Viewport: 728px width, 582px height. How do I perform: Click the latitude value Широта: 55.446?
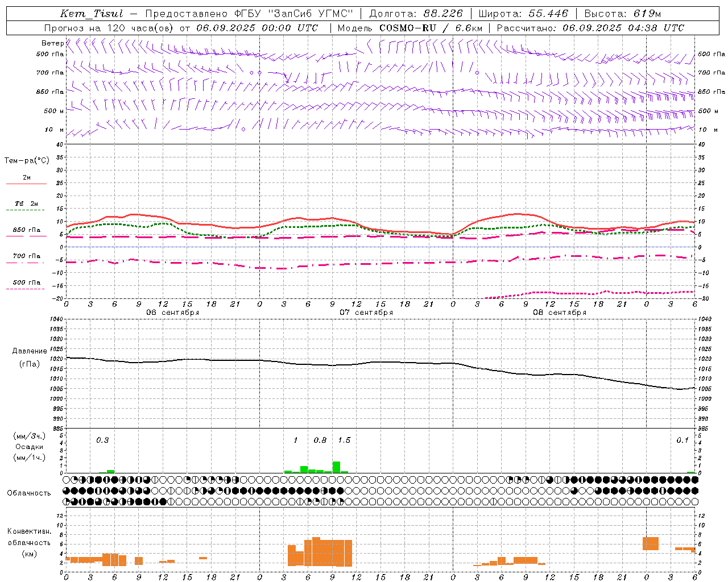523,14
